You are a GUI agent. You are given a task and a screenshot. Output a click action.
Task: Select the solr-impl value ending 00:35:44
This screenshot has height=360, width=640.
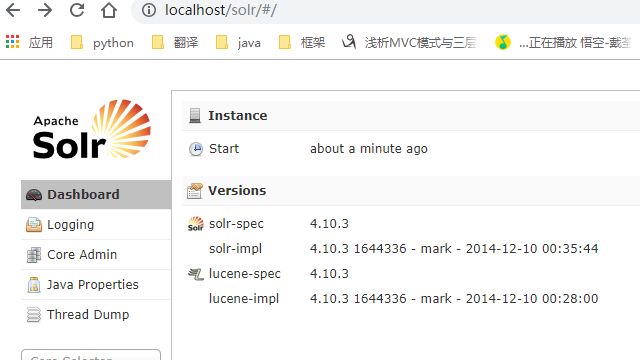[454, 249]
